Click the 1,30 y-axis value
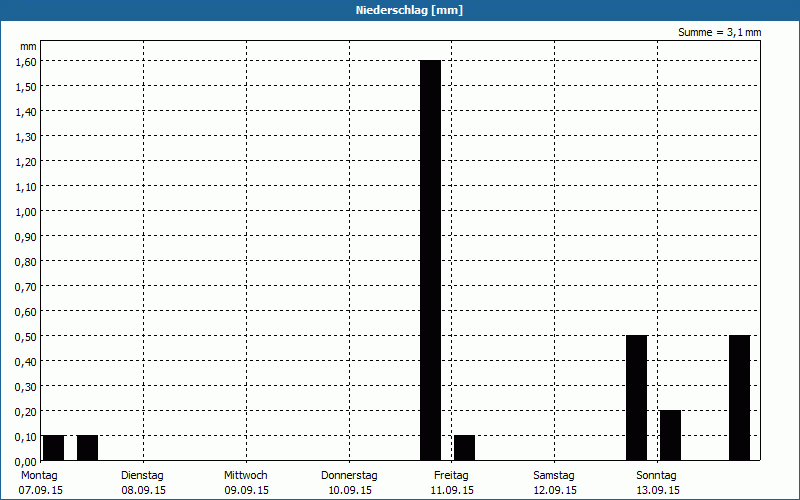The height and width of the screenshot is (500, 800). coord(26,137)
